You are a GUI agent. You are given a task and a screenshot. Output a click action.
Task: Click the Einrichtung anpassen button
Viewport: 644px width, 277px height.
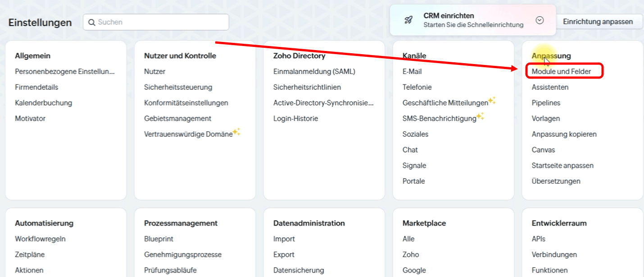click(x=598, y=22)
